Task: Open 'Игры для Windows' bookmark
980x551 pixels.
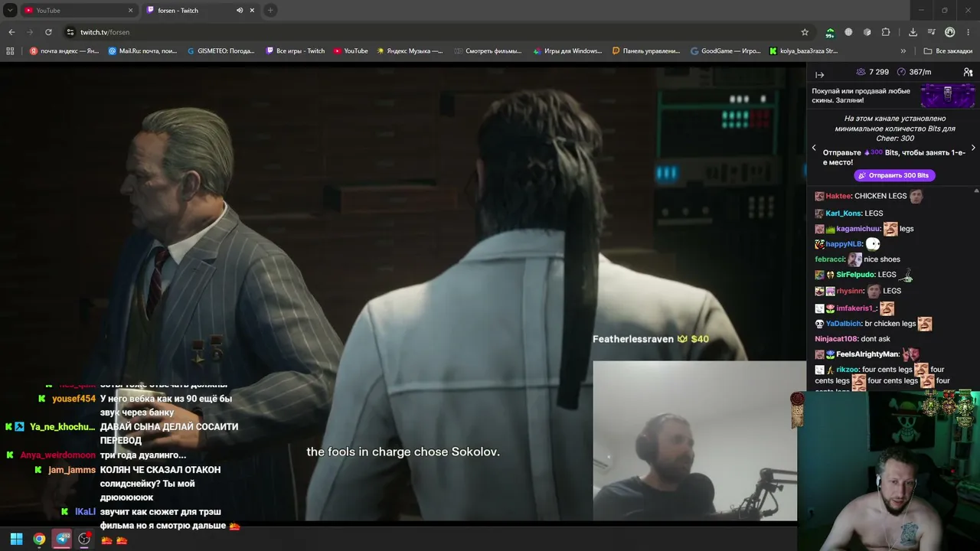Action: pos(567,51)
